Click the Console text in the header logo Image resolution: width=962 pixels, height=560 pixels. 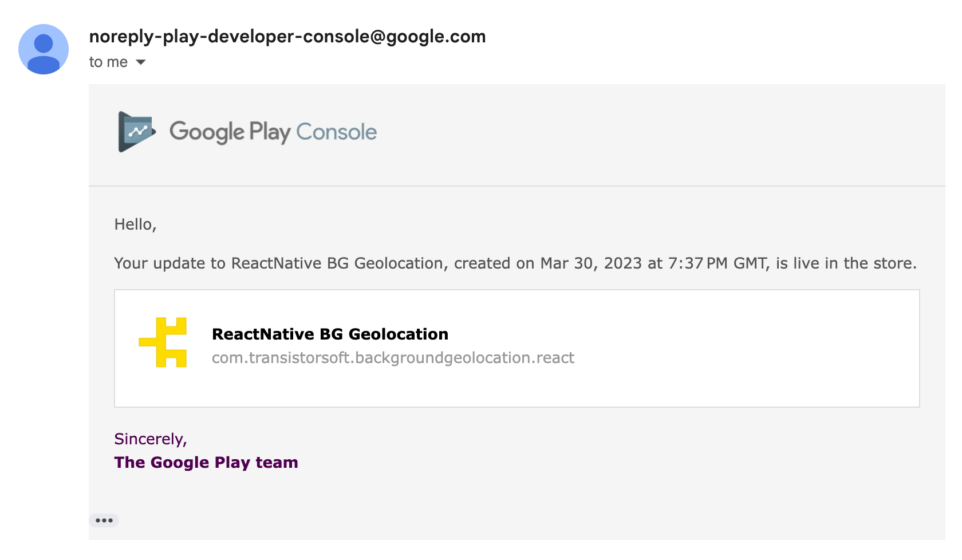(x=337, y=132)
